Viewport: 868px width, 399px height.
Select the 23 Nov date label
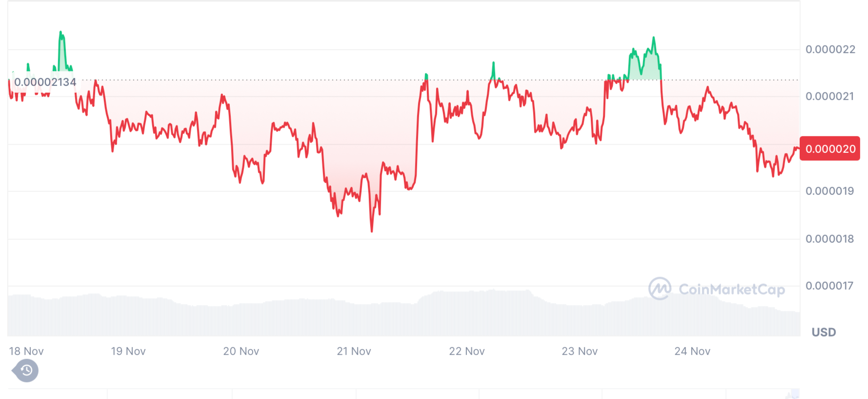click(580, 351)
